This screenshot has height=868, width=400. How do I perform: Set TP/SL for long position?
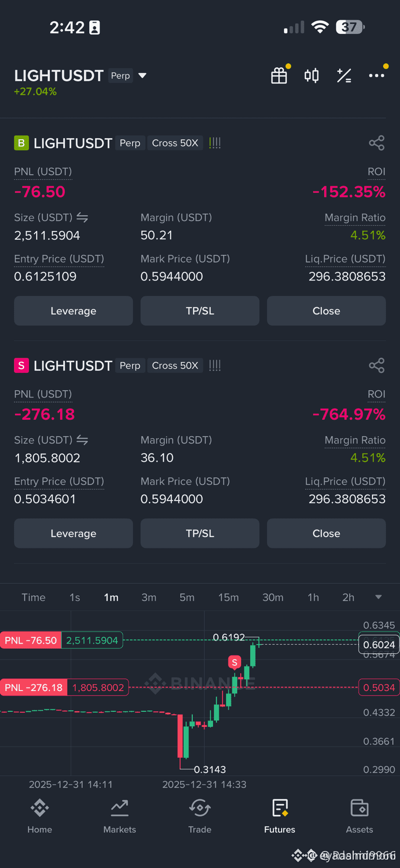tap(200, 311)
